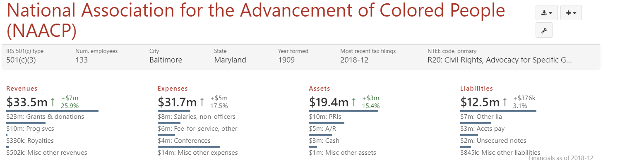Click the wrench tools button
This screenshot has width=644, height=168.
pyautogui.click(x=544, y=30)
